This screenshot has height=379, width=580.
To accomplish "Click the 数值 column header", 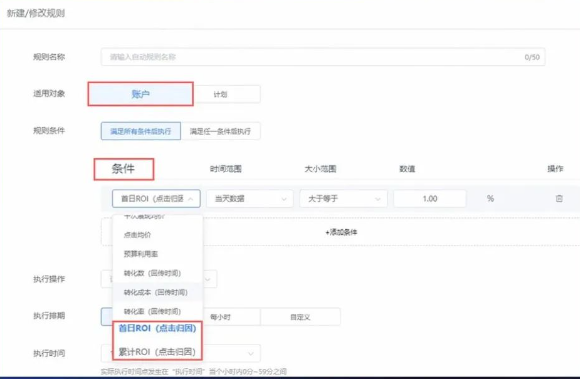I will click(407, 169).
